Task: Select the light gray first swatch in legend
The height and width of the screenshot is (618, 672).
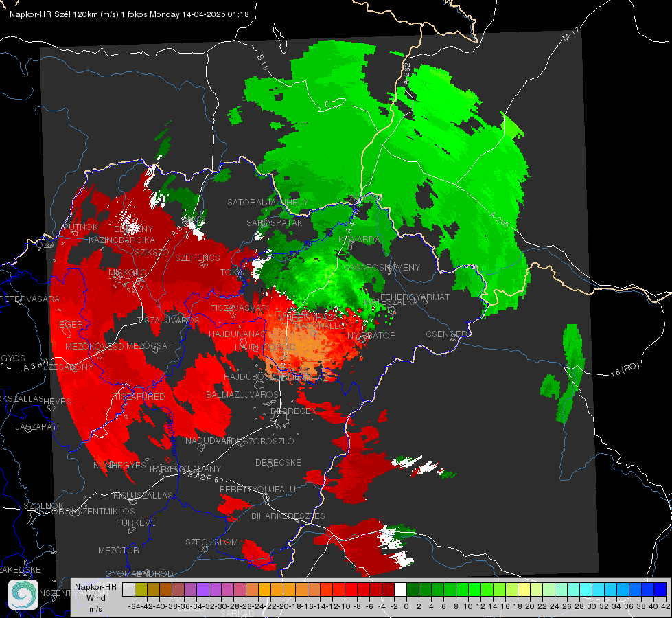Action: tap(128, 589)
